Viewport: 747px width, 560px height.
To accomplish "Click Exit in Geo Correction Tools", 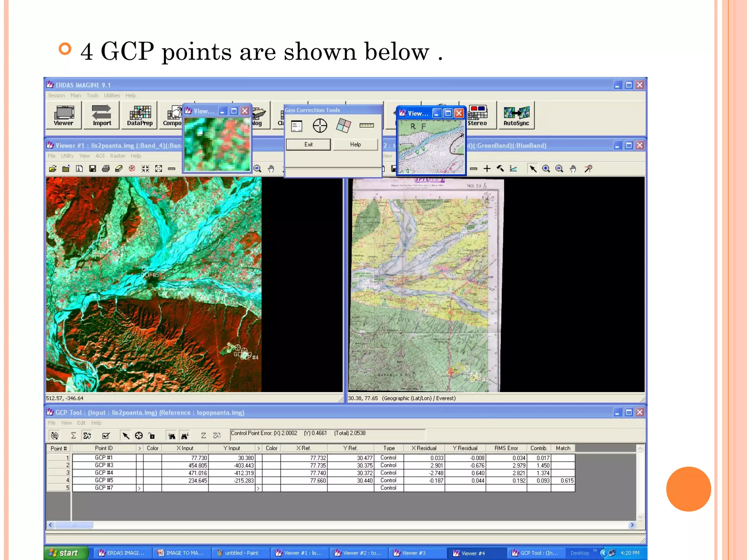I will pyautogui.click(x=309, y=145).
